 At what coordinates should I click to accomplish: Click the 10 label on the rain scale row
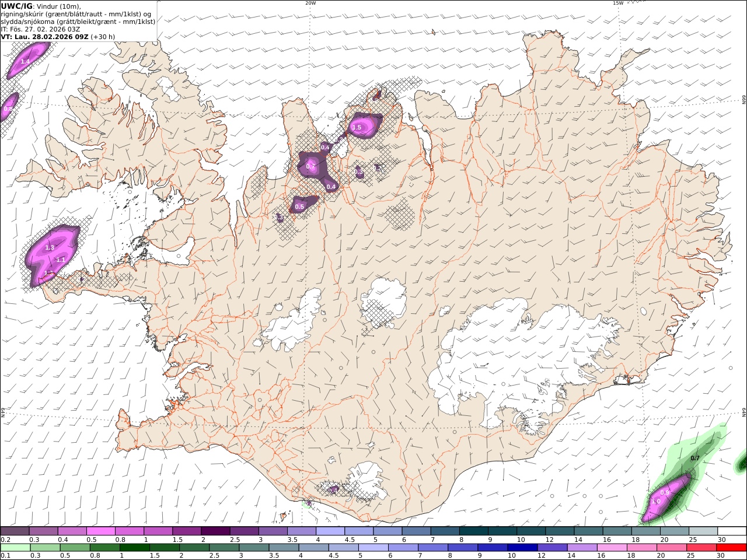[x=512, y=556]
